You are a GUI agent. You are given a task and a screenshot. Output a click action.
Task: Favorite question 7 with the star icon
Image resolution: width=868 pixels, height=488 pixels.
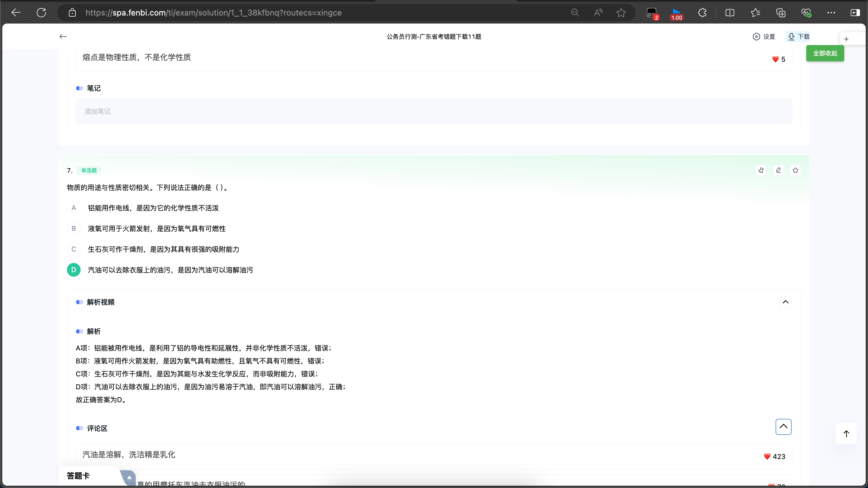click(795, 170)
